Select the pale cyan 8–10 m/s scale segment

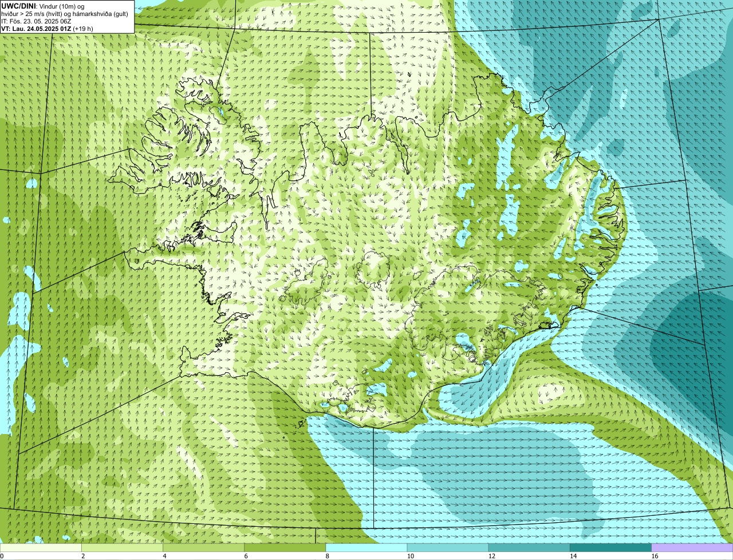[366, 547]
